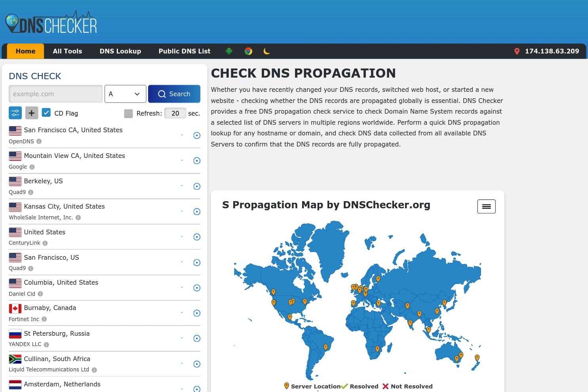This screenshot has width=588, height=392.
Task: Select "Amsterdam, Netherlands" text
Action: (62, 384)
